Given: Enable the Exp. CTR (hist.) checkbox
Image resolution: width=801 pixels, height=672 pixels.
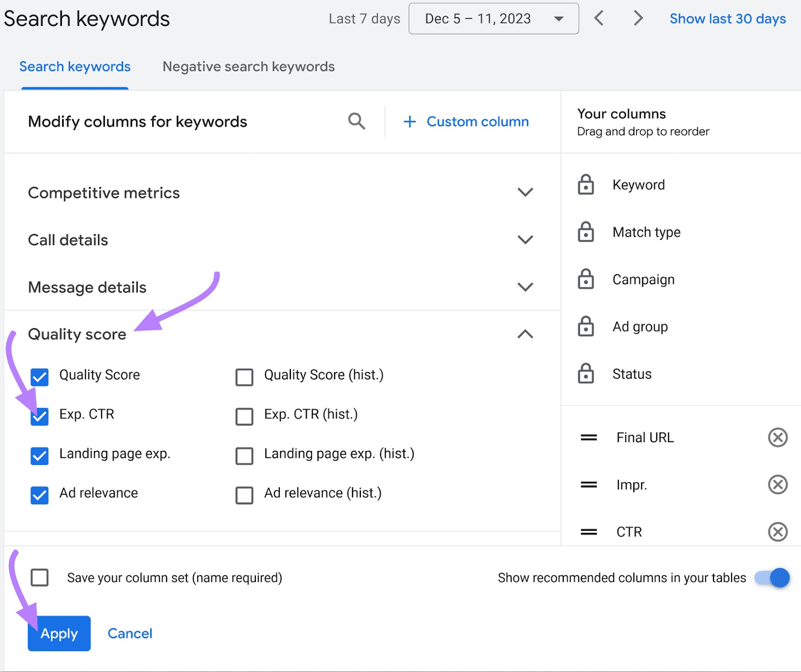Looking at the screenshot, I should pos(244,416).
